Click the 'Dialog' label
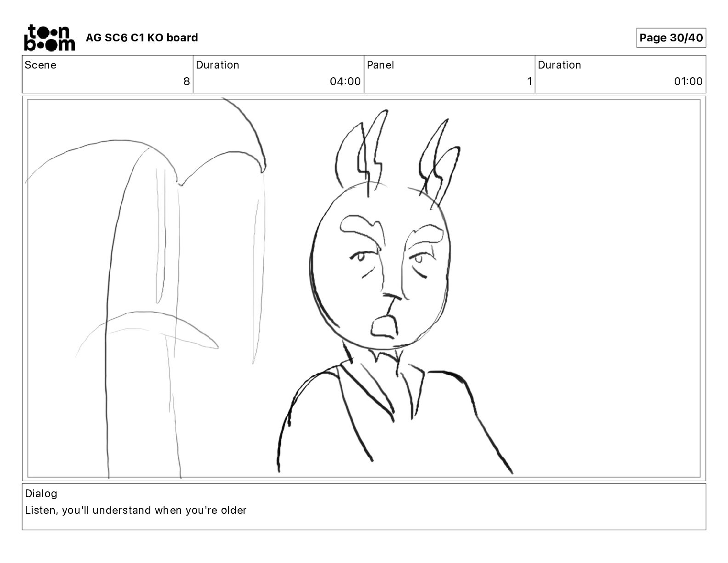728x563 pixels. click(41, 494)
